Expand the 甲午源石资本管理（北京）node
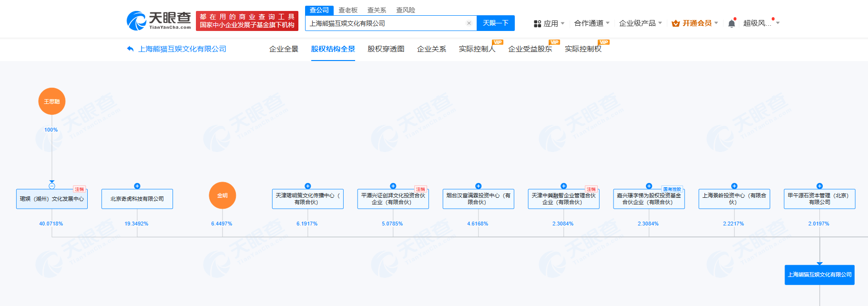The width and height of the screenshot is (868, 306). click(820, 186)
